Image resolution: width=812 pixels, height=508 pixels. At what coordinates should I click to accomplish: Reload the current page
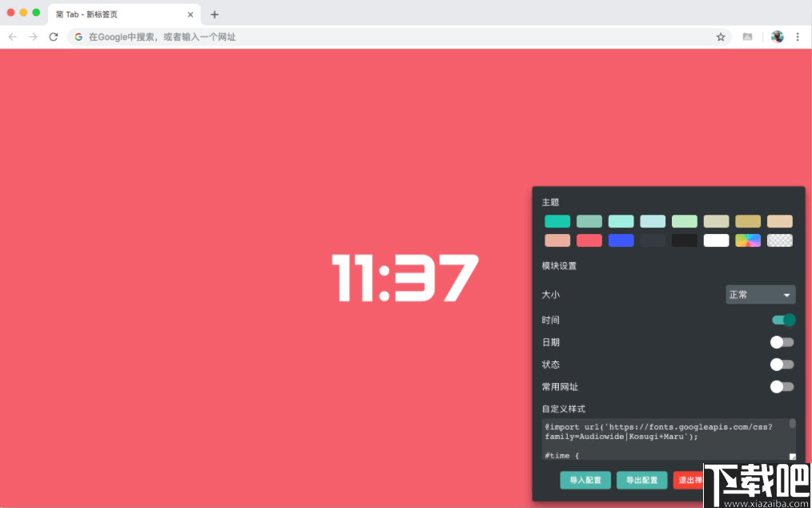click(53, 36)
